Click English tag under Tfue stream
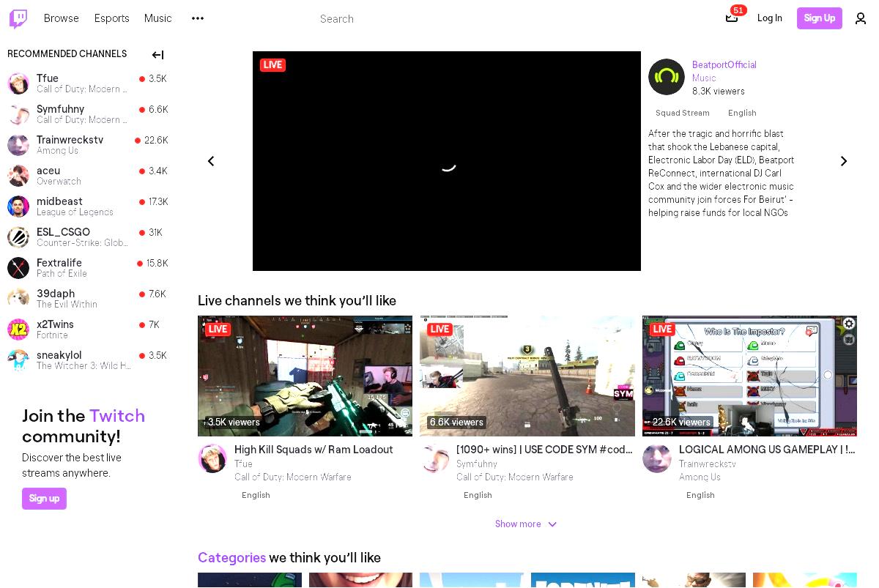This screenshot has height=588, width=879. pyautogui.click(x=256, y=495)
